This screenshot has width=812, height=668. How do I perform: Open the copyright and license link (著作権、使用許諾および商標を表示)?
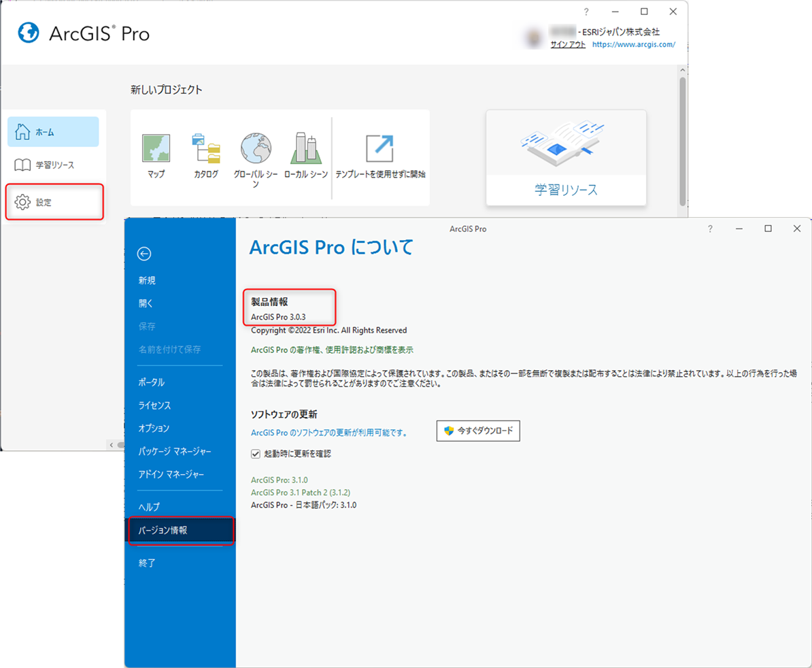tap(332, 350)
